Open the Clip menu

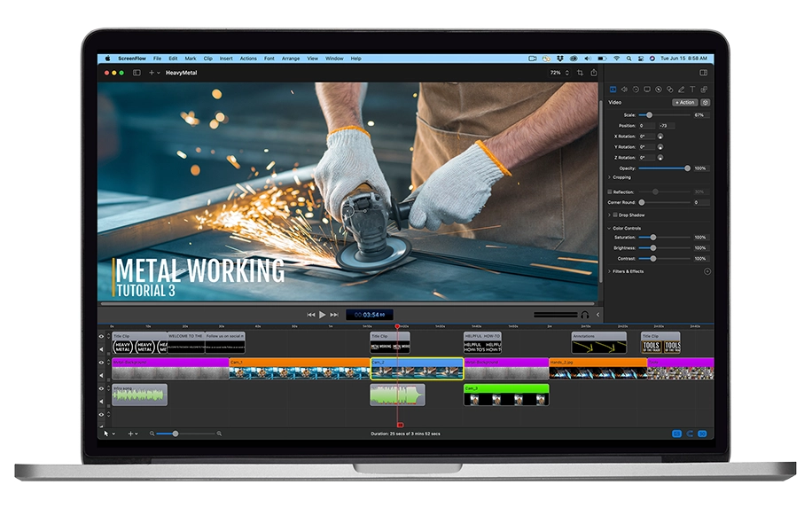[x=207, y=59]
